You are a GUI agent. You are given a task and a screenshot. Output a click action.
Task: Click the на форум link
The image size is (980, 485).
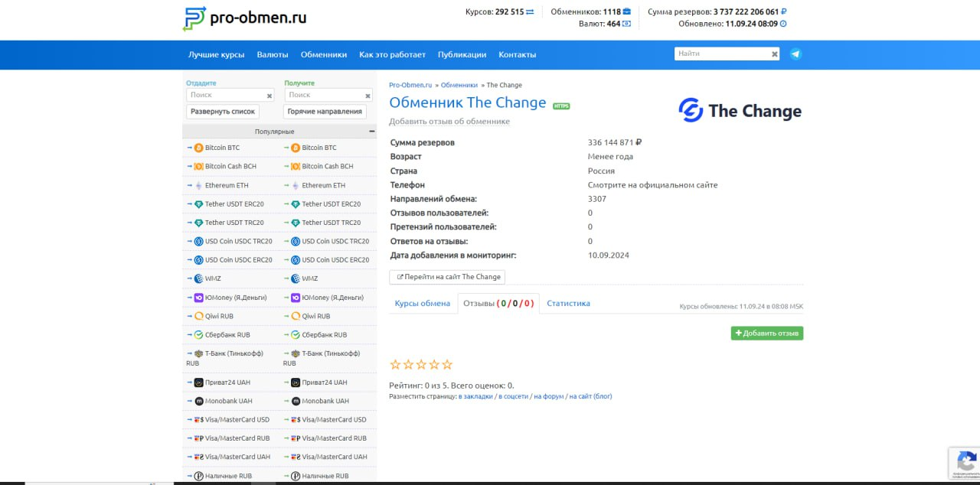coord(549,396)
